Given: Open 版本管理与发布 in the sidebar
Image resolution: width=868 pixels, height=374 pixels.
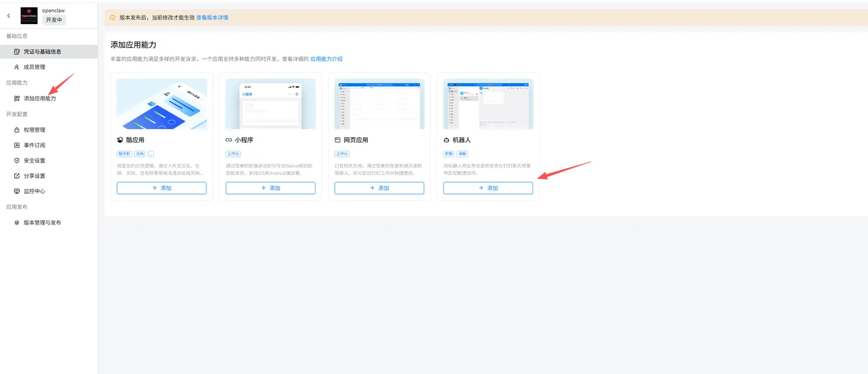Looking at the screenshot, I should click(43, 221).
